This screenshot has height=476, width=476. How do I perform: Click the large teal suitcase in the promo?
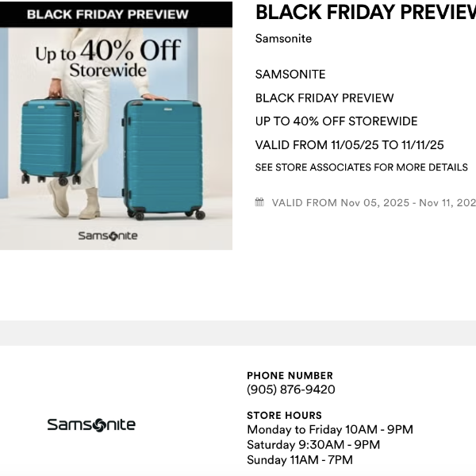(163, 157)
